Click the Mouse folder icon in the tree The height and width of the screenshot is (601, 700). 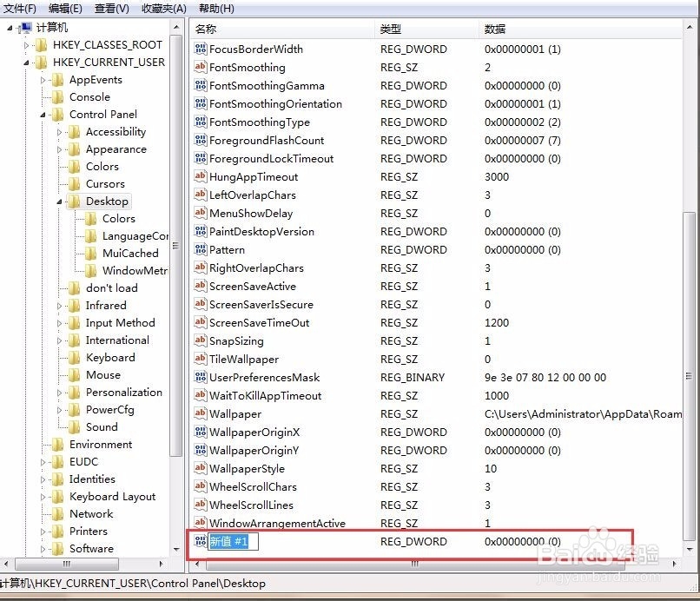(75, 375)
